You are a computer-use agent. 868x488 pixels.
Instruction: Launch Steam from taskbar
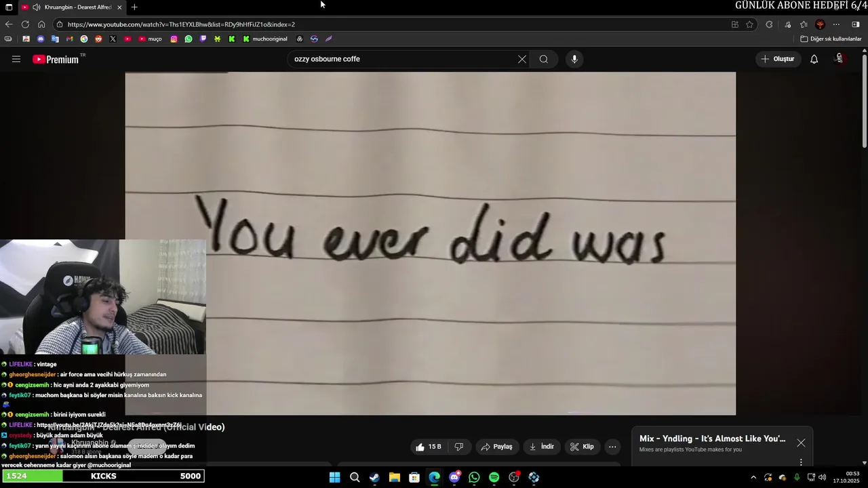pyautogui.click(x=374, y=477)
